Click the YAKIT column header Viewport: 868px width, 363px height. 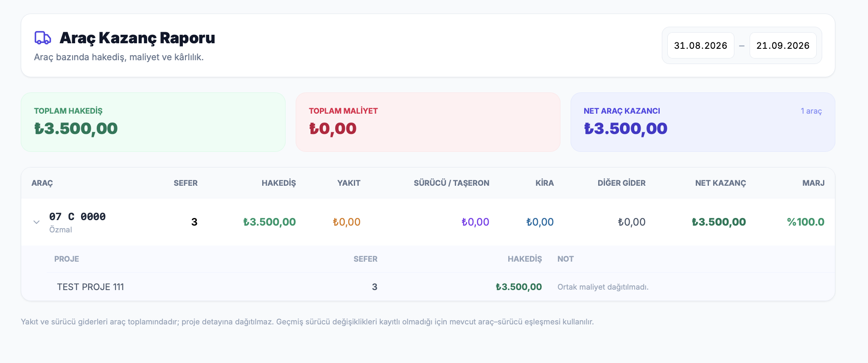[349, 183]
